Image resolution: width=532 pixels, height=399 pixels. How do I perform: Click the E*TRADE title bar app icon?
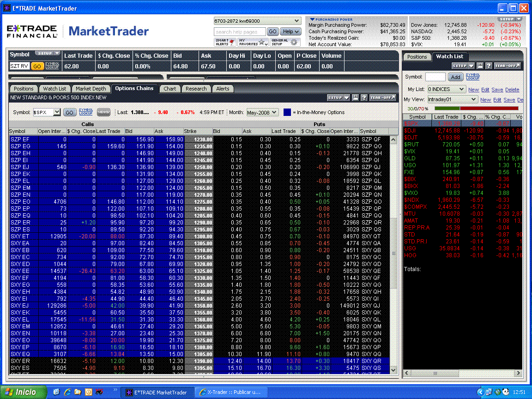(6, 8)
